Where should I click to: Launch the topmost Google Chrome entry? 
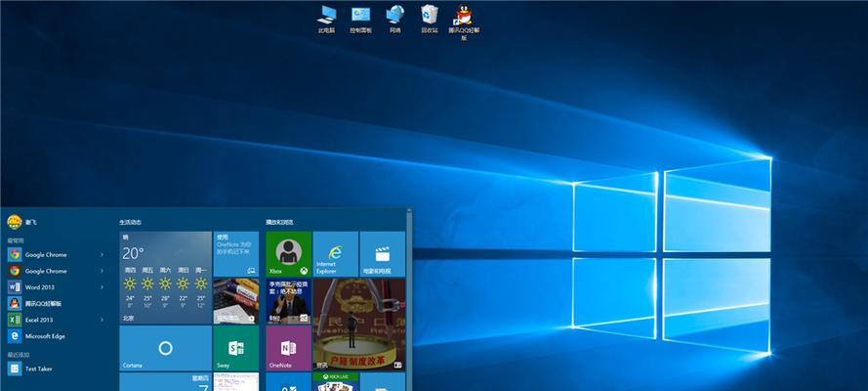(x=56, y=255)
